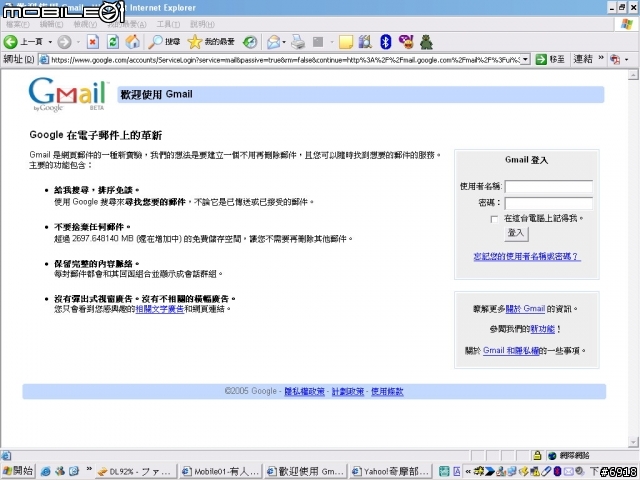
Task: Click the 密碼 password field
Action: click(x=549, y=203)
